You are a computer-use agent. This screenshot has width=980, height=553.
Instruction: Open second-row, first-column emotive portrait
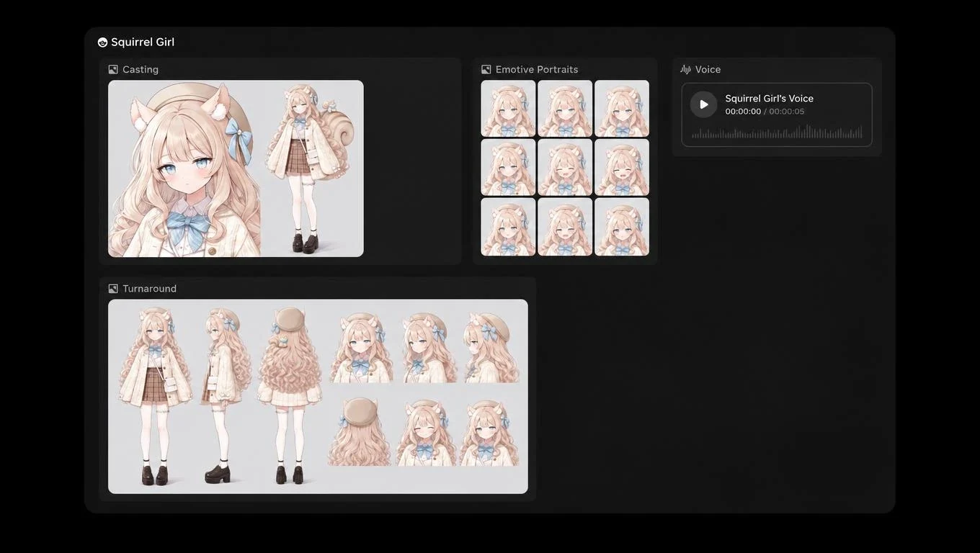tap(508, 167)
